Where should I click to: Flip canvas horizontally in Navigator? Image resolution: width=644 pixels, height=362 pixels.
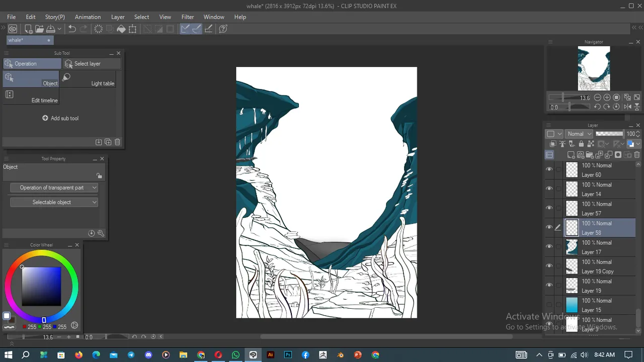coord(627,107)
